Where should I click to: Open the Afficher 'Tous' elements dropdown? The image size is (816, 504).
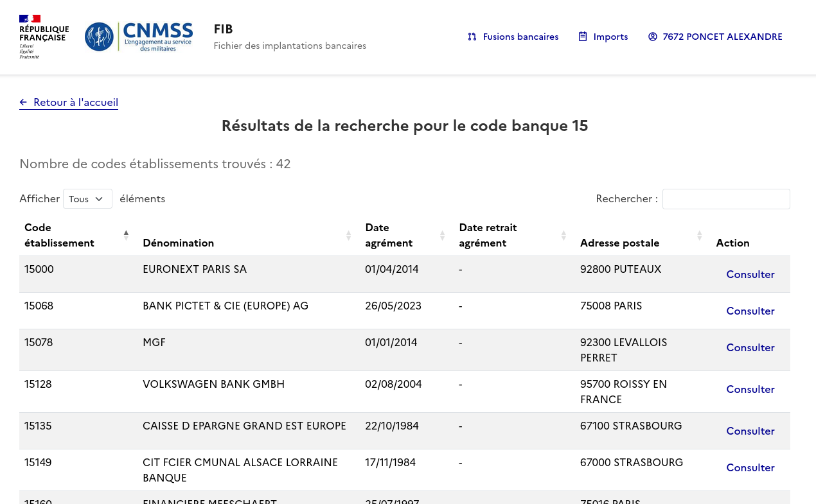[x=87, y=199]
